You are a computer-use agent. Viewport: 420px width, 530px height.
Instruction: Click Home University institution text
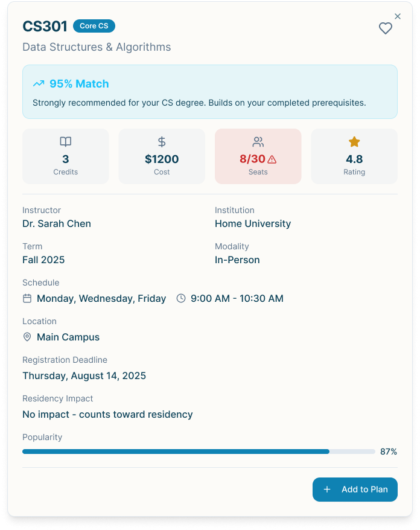[x=253, y=223]
